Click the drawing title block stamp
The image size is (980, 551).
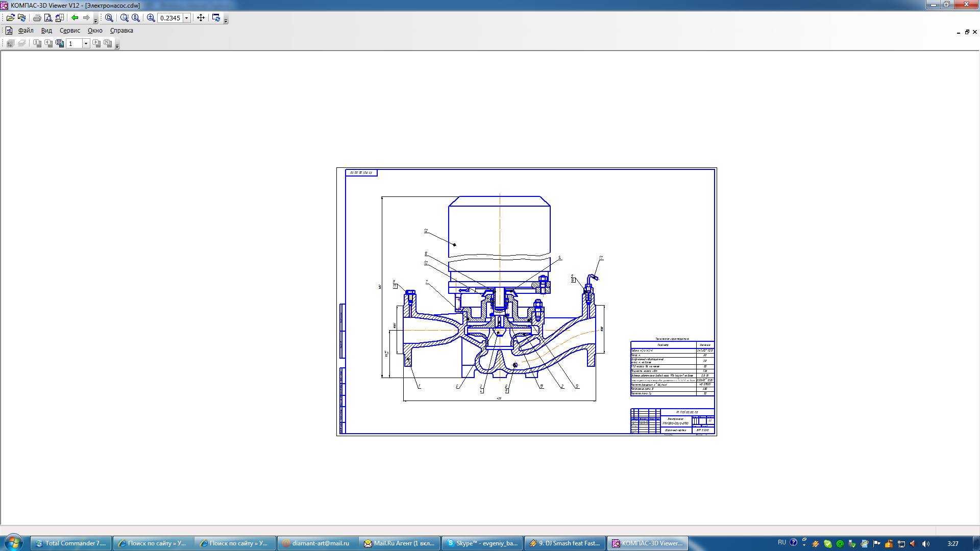(672, 421)
